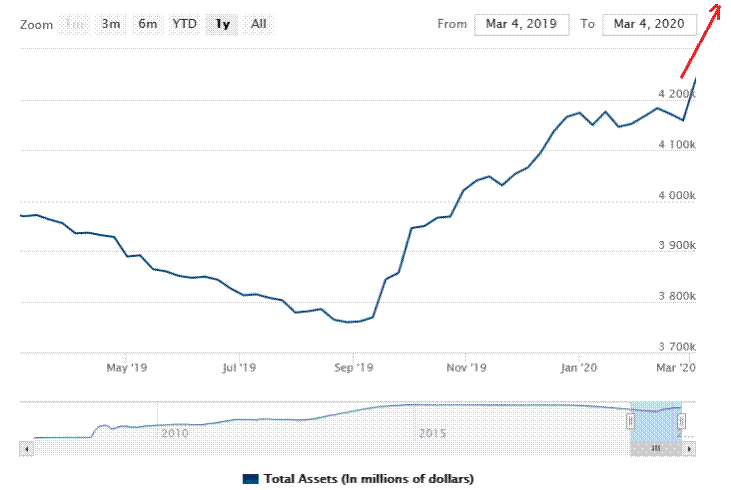This screenshot has height=490, width=731.
Task: Click the navigator scrollbar right arrow
Action: tap(689, 450)
